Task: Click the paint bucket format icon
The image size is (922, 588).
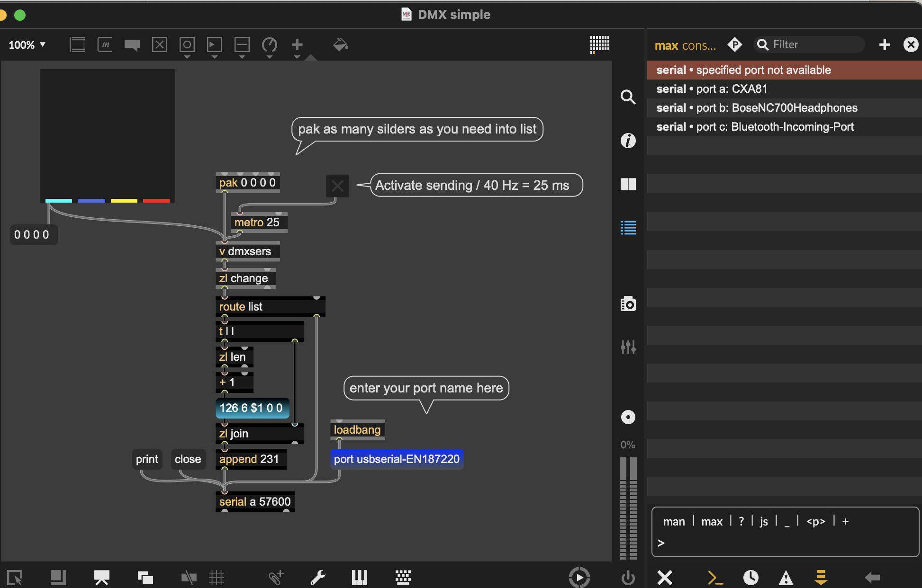Action: (x=340, y=45)
